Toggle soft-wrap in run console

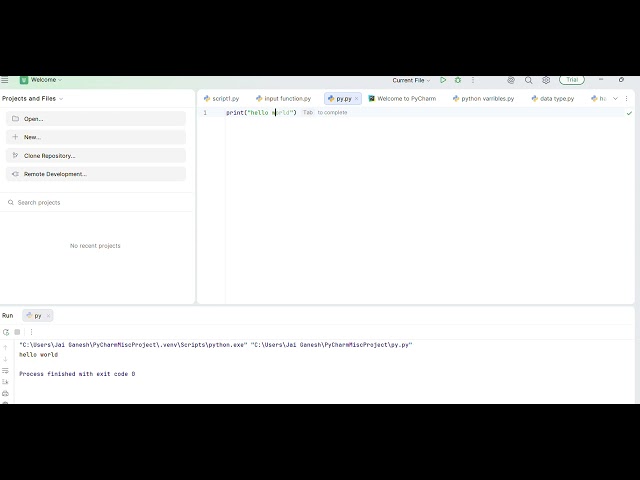[x=5, y=371]
